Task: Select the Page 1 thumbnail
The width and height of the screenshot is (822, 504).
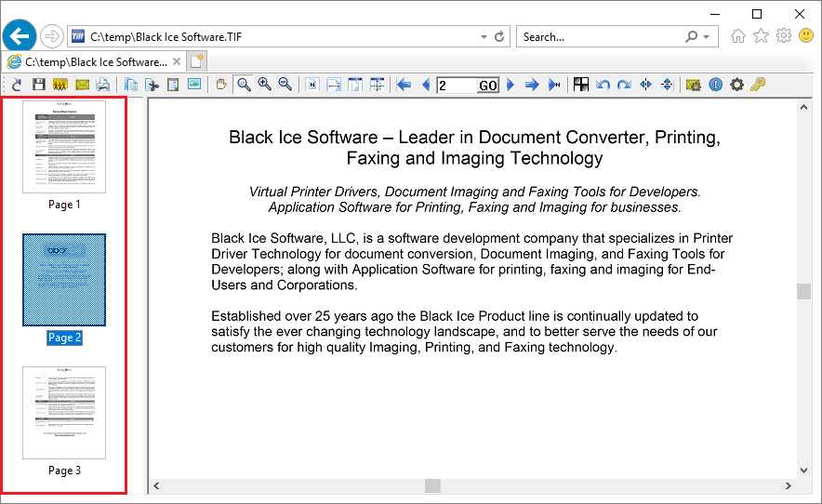Action: pyautogui.click(x=64, y=147)
